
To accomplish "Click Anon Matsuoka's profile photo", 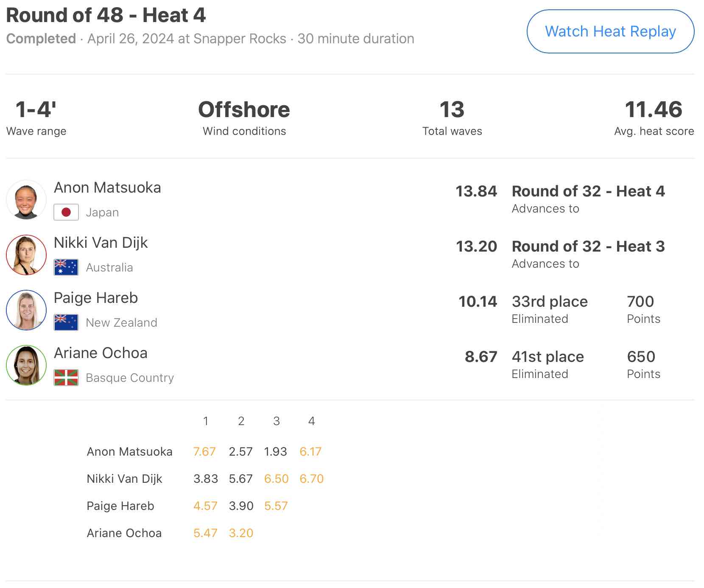I will coord(26,200).
